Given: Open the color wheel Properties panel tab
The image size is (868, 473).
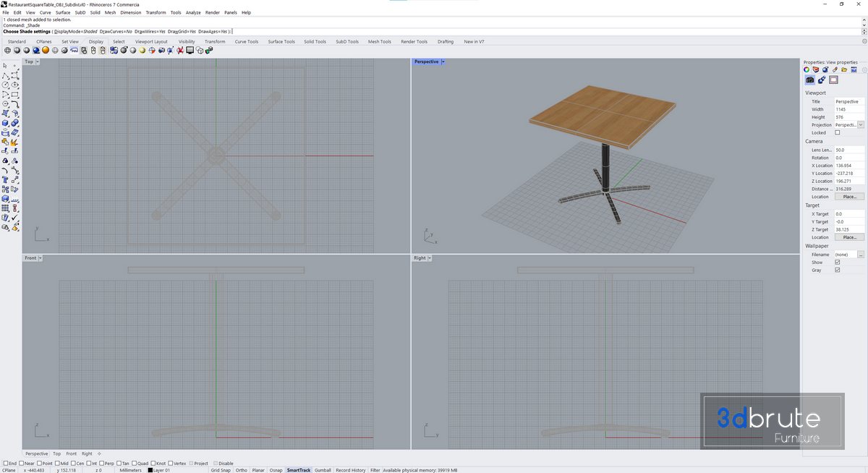Looking at the screenshot, I should (x=807, y=70).
